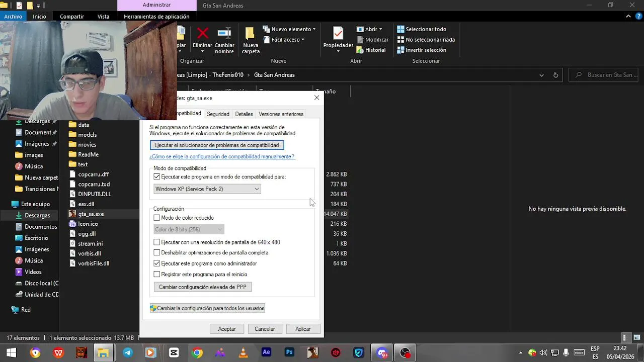Viewport: 644px width, 362px height.
Task: Click the red Eliminar delete icon
Action: (x=203, y=34)
